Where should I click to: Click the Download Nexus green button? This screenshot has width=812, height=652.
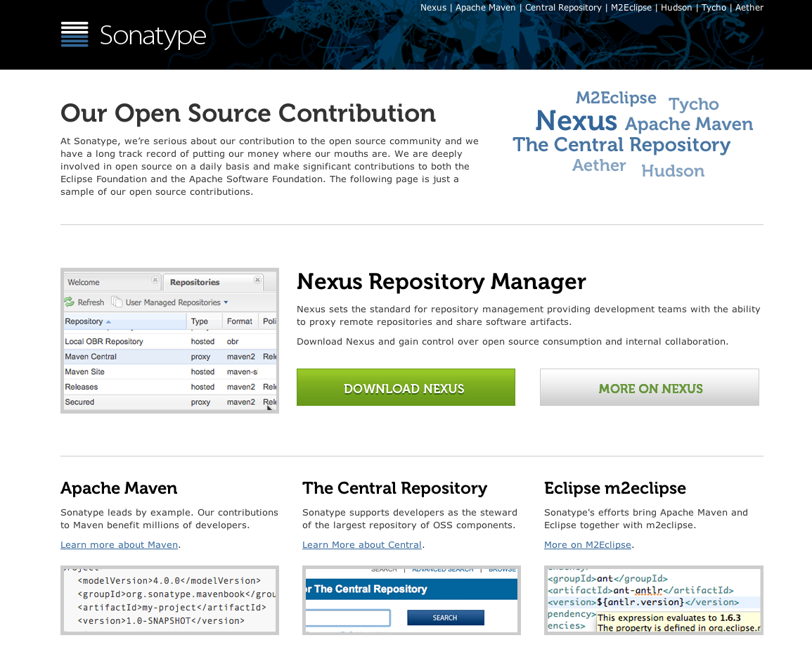[406, 387]
